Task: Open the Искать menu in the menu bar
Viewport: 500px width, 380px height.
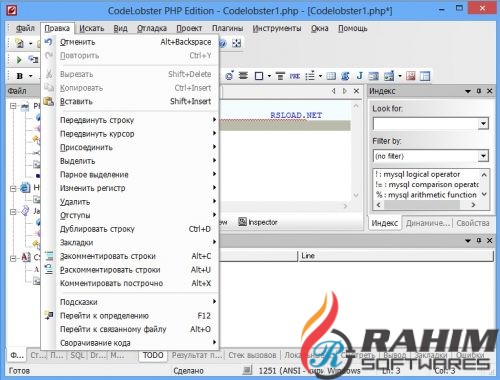Action: tap(91, 28)
